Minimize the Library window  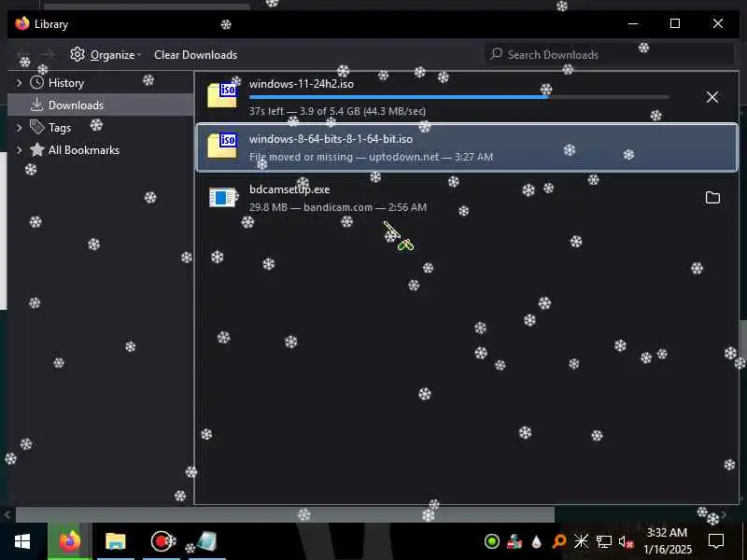pyautogui.click(x=633, y=23)
